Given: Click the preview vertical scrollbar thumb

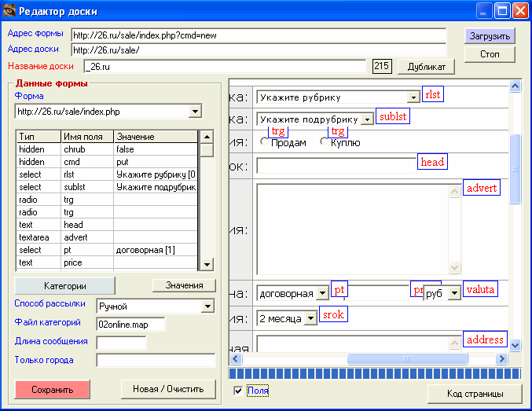Looking at the screenshot, I should 515,169.
